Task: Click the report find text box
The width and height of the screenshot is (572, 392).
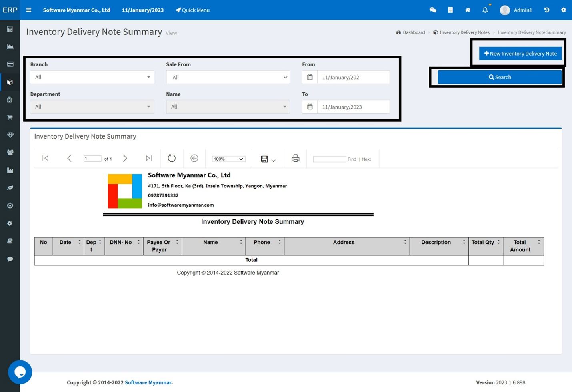Action: [x=329, y=159]
